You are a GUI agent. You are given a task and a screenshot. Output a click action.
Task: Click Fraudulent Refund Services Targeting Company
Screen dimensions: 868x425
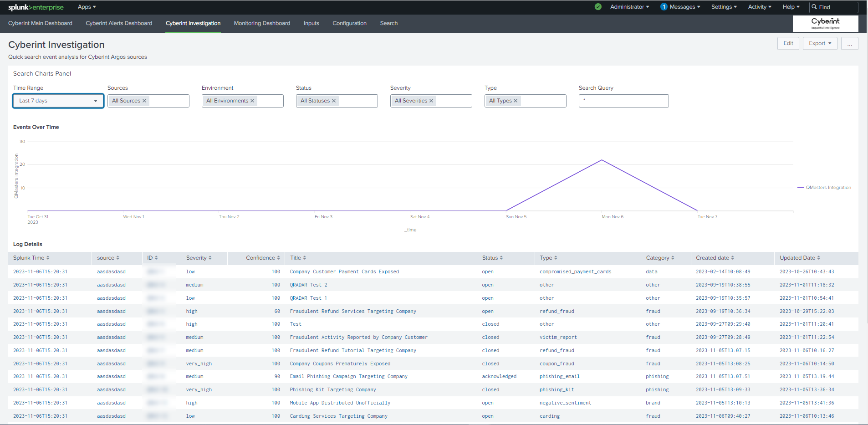353,311
